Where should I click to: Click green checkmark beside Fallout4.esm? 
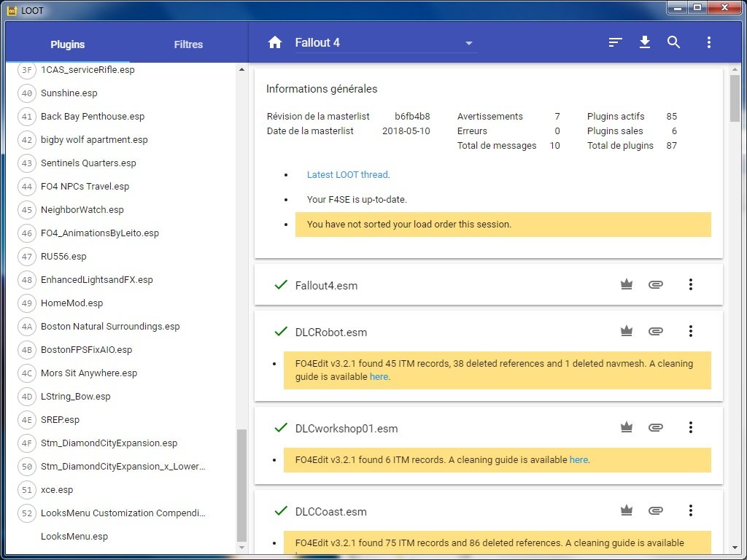tap(281, 285)
